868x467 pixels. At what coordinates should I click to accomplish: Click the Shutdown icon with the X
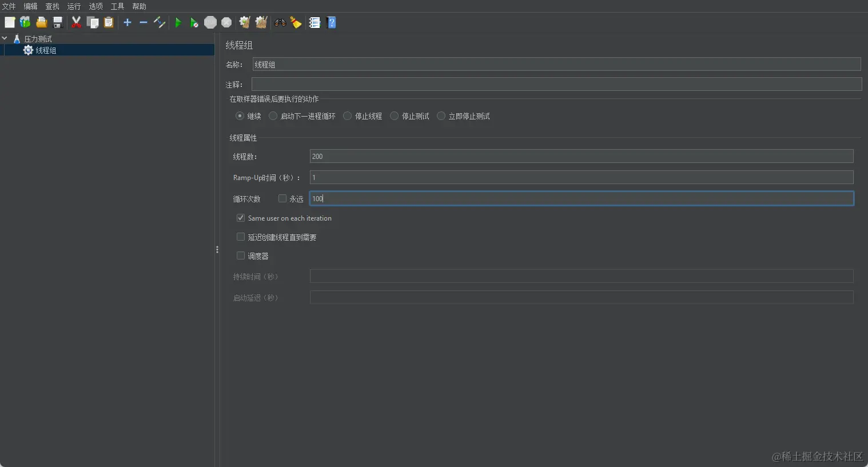226,22
